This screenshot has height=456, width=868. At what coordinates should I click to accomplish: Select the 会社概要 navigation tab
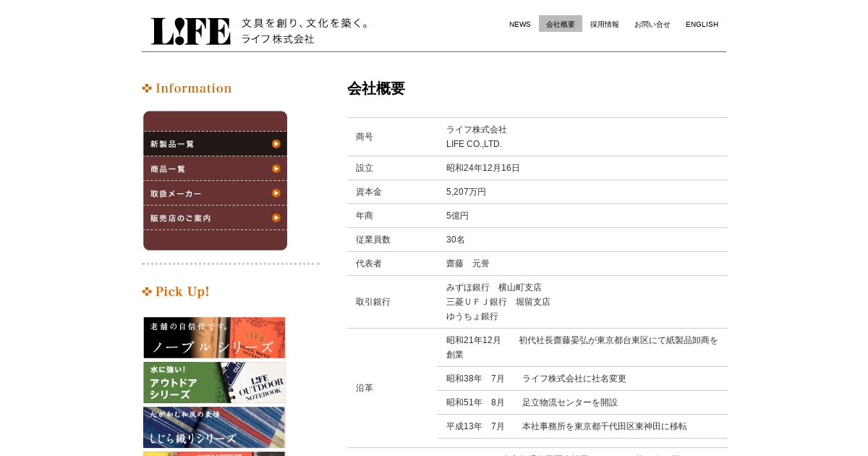(561, 24)
